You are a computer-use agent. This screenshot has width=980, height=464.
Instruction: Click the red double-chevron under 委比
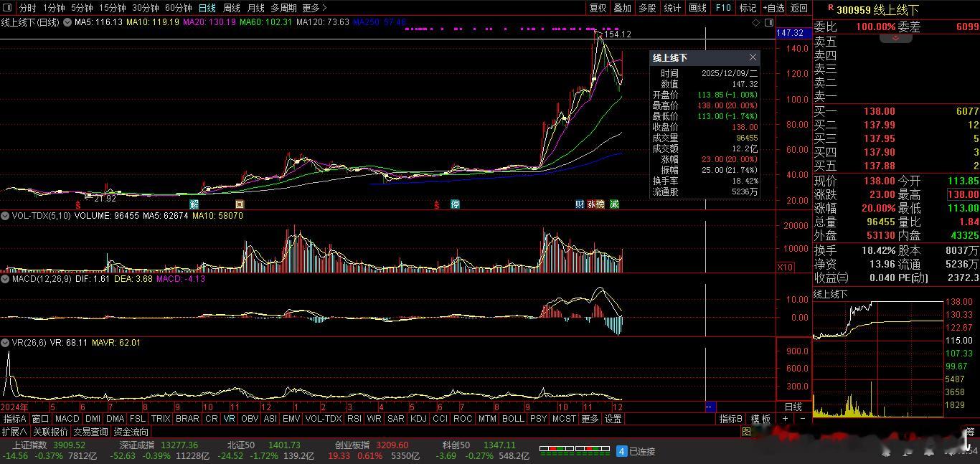896,38
